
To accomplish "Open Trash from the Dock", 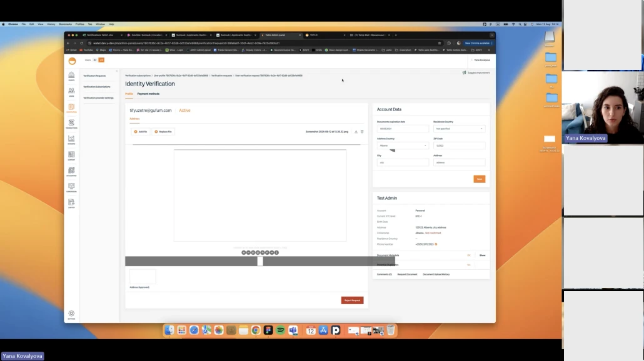I will (391, 330).
